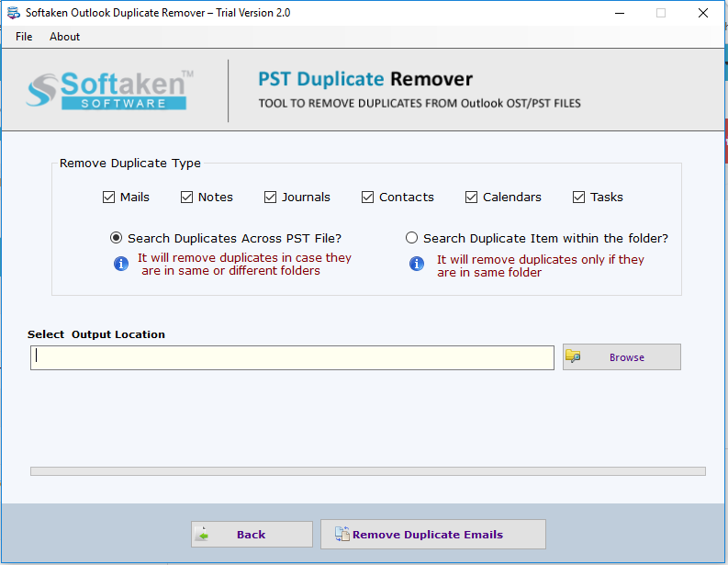Viewport: 728px width, 565px height.
Task: Click the PST Duplicate Remover heading
Action: [365, 79]
